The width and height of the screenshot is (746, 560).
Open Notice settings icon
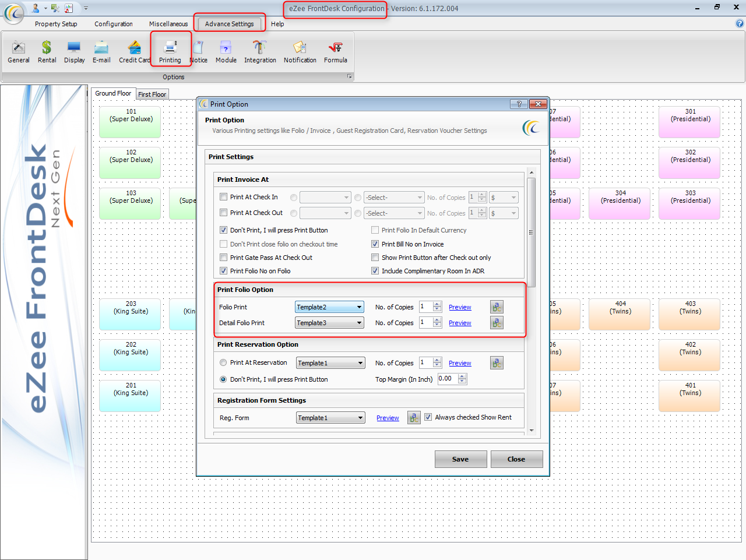click(x=198, y=52)
